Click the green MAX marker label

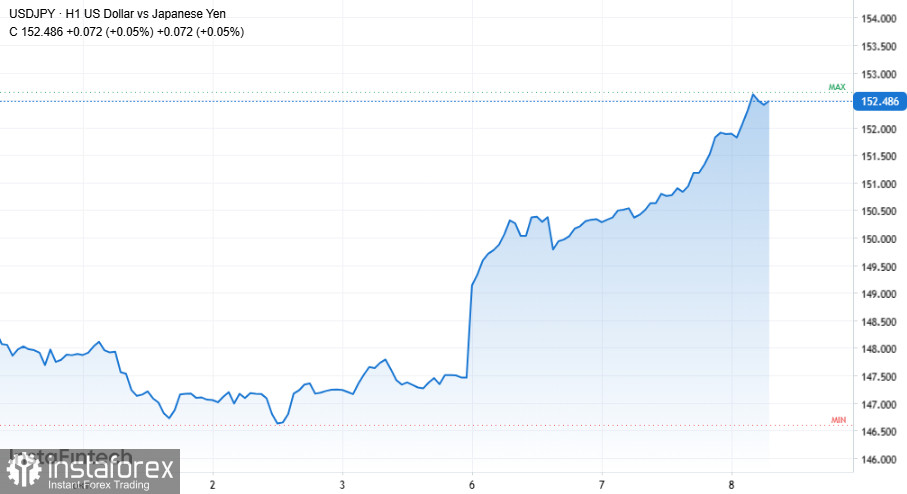pyautogui.click(x=837, y=88)
